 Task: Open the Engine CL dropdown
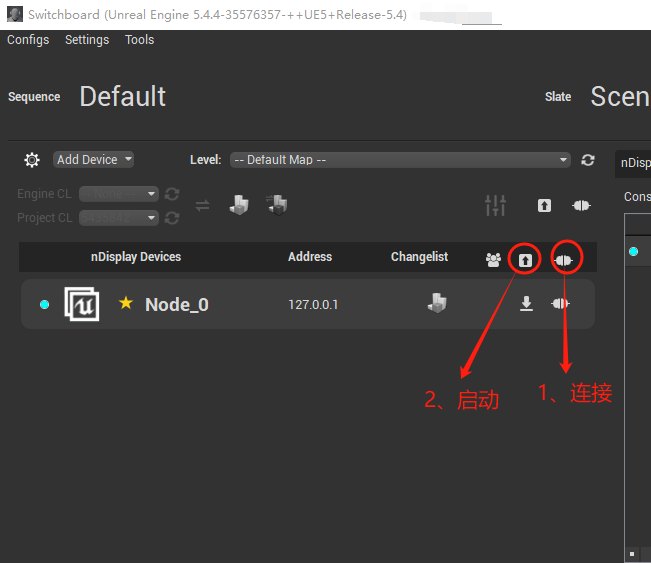(119, 194)
